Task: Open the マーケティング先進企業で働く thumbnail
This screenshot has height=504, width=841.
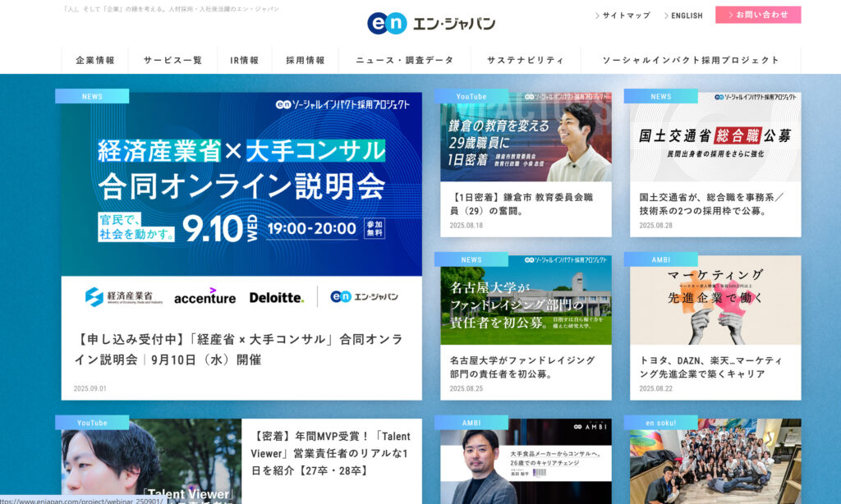Action: 715,300
